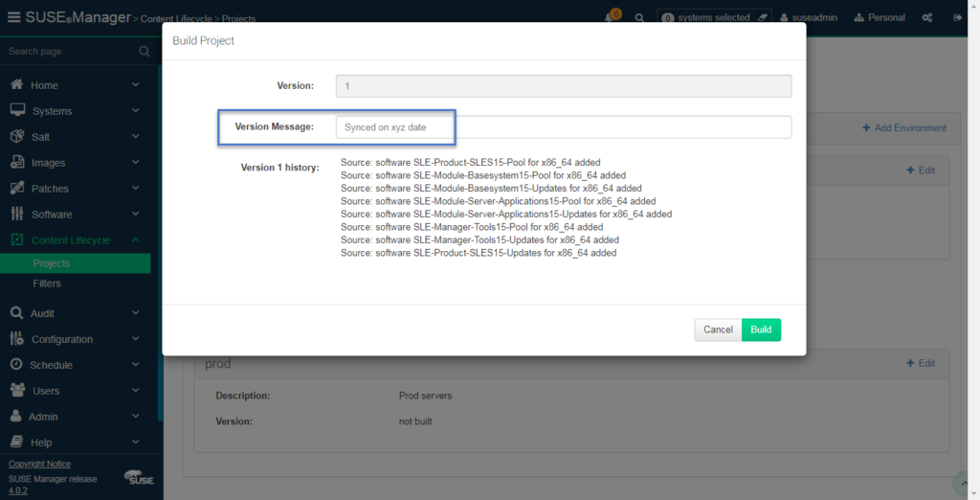Select the Schedule sidebar menu label
Screen dimensions: 980x500
click(x=52, y=365)
